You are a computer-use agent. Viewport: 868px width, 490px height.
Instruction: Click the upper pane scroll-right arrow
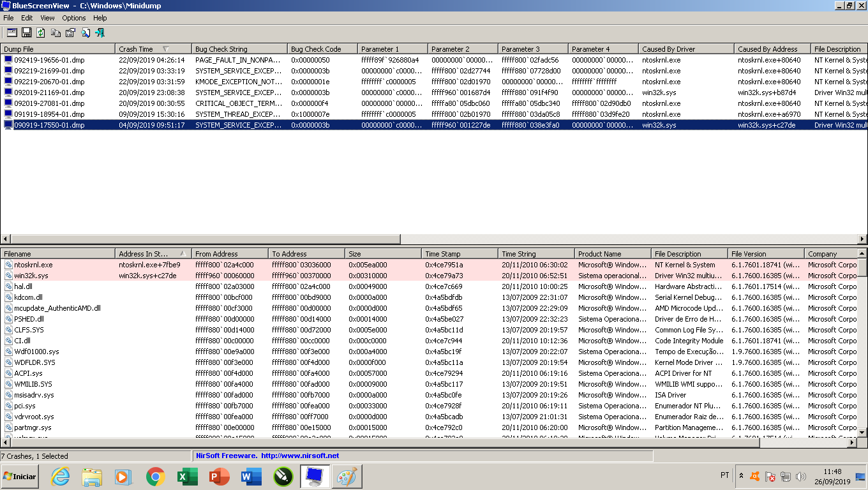862,239
